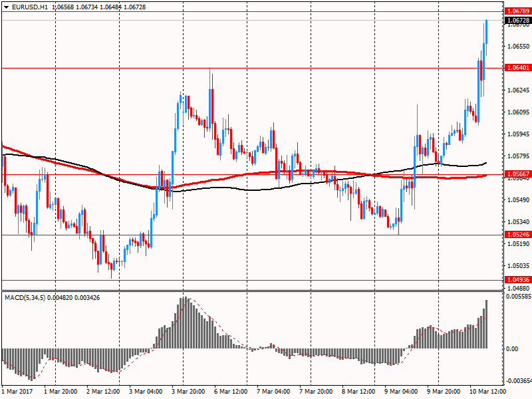Click the 1.06095 price scale value
Image resolution: width=532 pixels, height=399 pixels.
tap(519, 112)
